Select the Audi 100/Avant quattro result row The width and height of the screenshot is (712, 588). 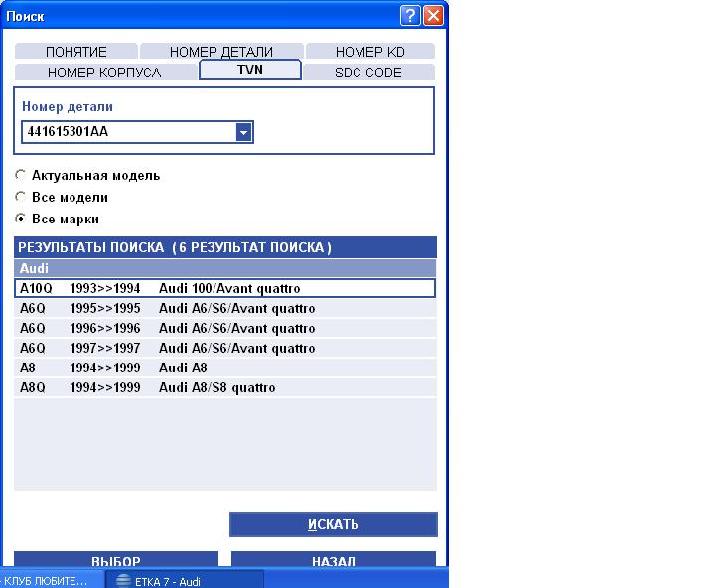coord(226,288)
